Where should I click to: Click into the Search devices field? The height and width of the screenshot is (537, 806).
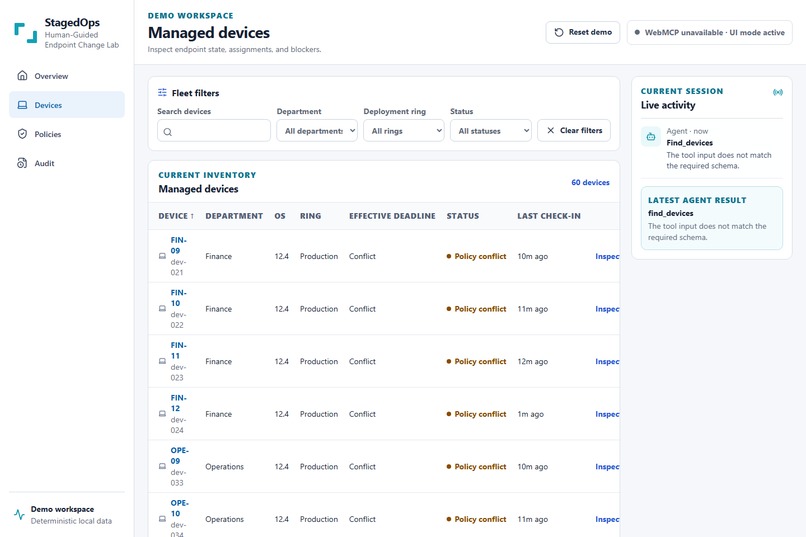214,131
